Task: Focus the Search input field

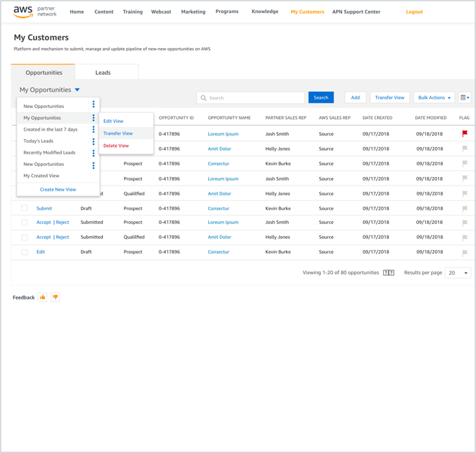Action: click(250, 98)
